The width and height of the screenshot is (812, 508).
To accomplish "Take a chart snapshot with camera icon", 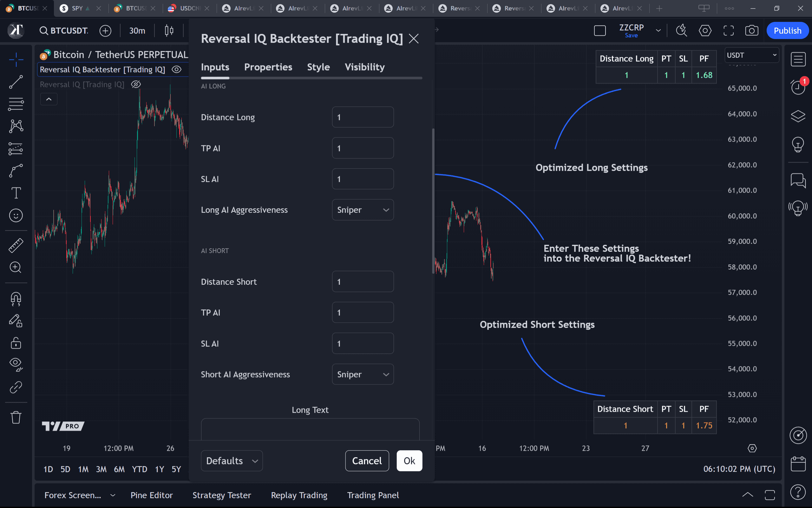I will [752, 30].
